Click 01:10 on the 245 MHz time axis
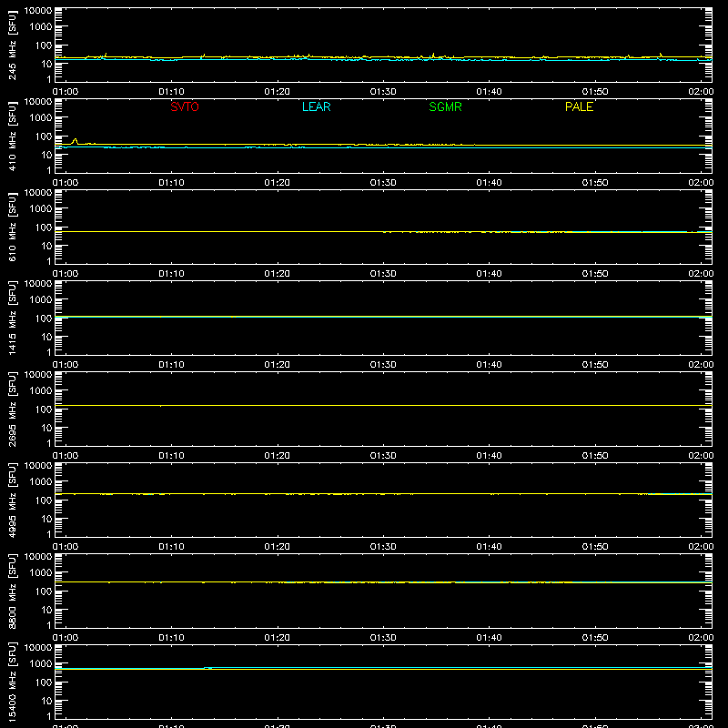The width and height of the screenshot is (728, 728). tap(171, 92)
